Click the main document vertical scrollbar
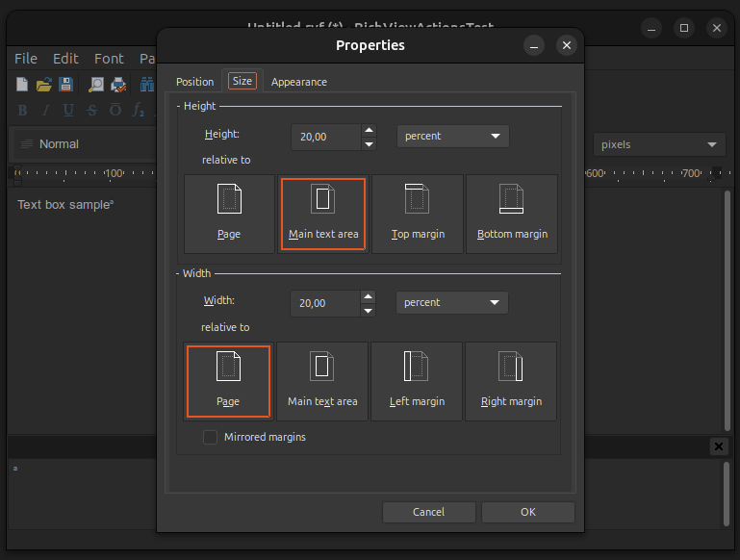Image resolution: width=740 pixels, height=560 pixels. pos(727,310)
